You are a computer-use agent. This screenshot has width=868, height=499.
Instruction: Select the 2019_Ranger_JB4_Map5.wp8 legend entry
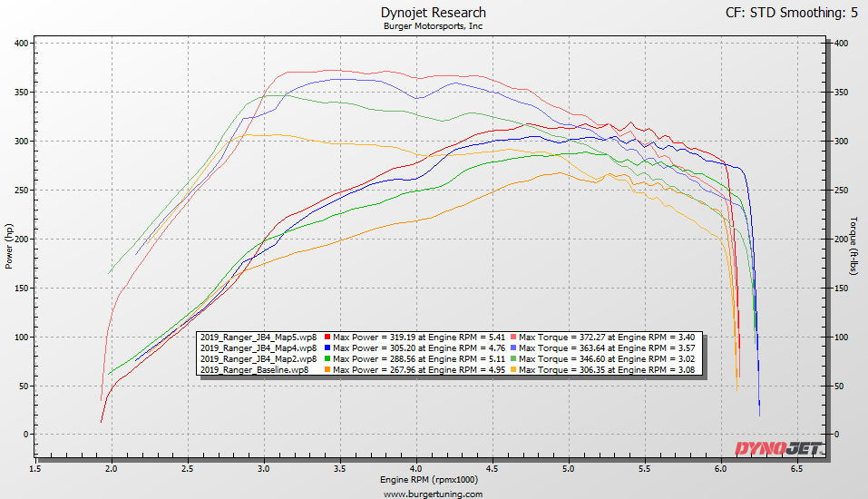click(x=258, y=337)
